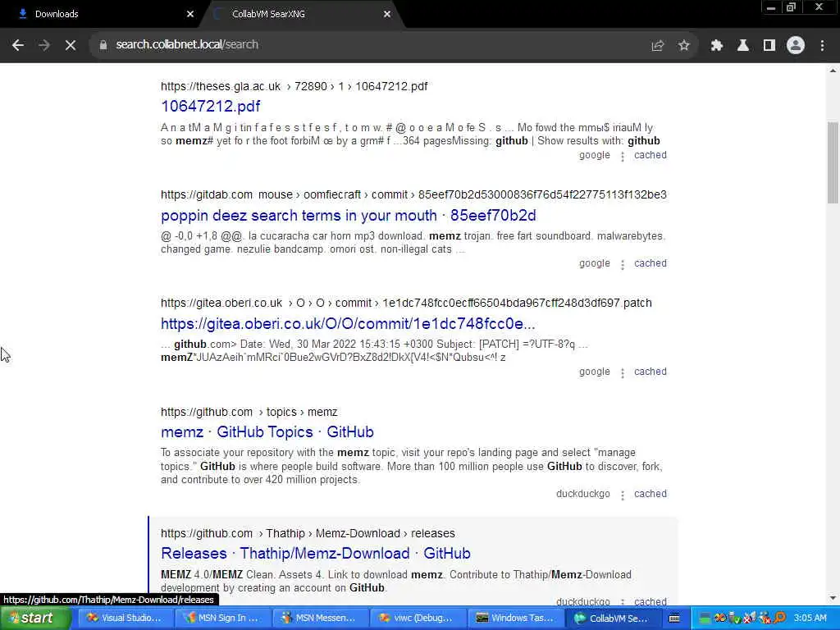
Task: Open the 10647212.pdf result
Action: [211, 106]
